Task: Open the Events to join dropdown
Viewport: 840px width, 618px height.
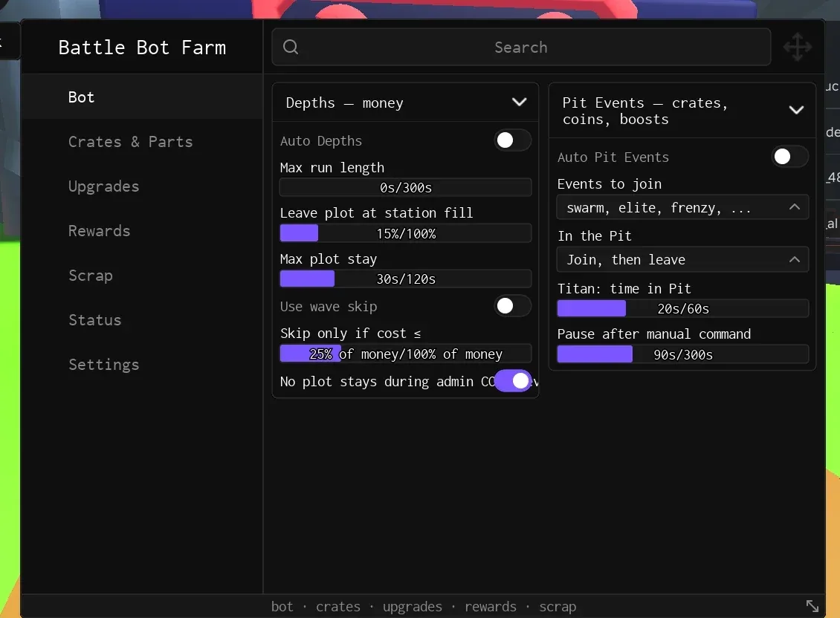Action: pos(682,207)
